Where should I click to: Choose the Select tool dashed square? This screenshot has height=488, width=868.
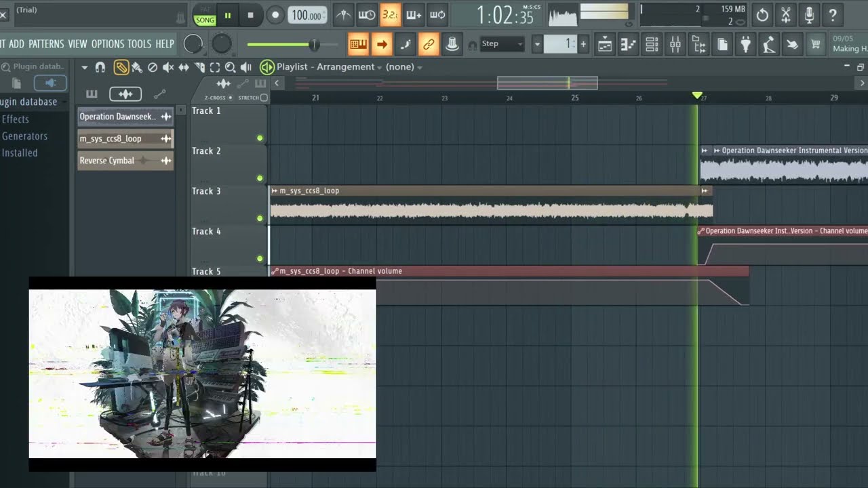[x=215, y=67]
